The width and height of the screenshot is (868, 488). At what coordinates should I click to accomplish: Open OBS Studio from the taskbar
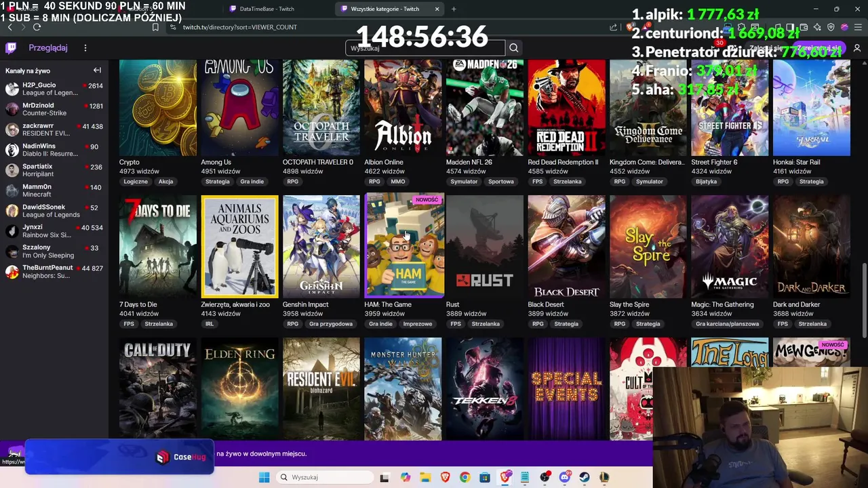pyautogui.click(x=545, y=477)
